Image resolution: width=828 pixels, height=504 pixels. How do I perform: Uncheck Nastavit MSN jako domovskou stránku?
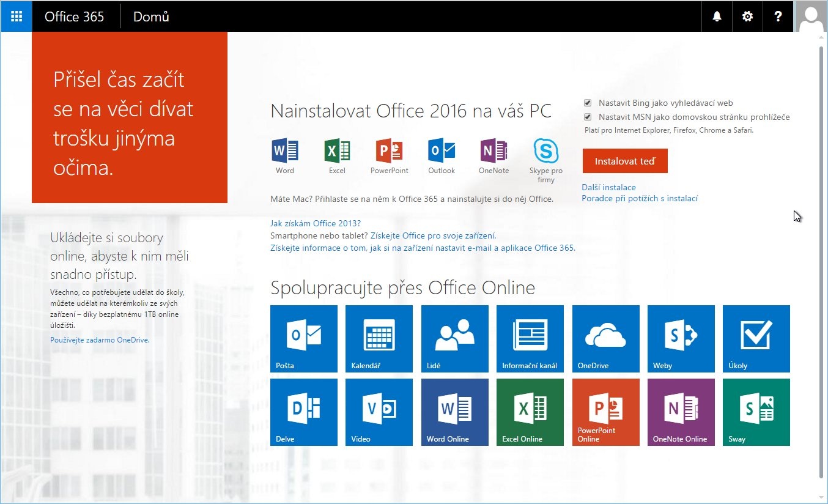coord(588,117)
